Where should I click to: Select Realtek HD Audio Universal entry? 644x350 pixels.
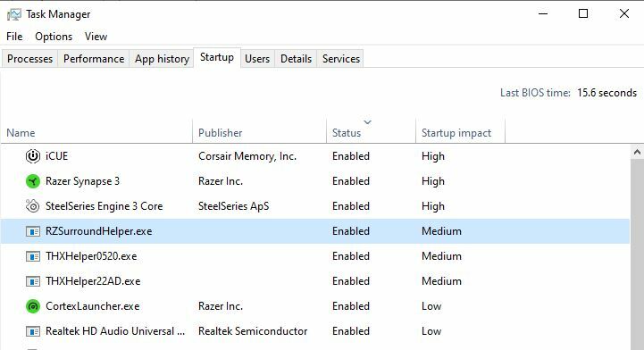point(115,331)
